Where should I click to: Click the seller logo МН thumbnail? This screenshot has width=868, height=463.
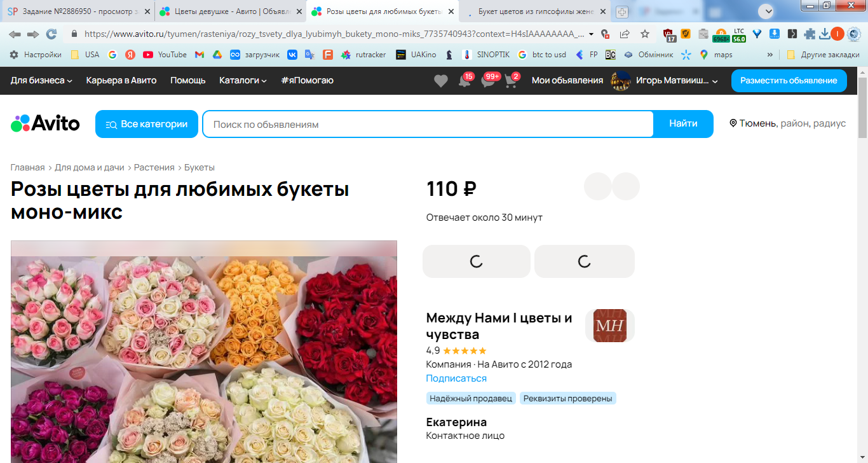tap(610, 326)
